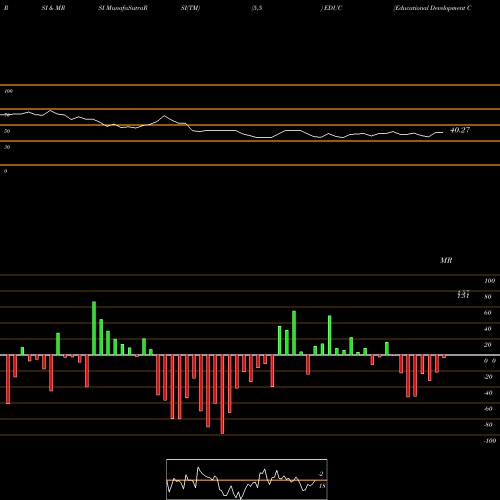Image resolution: width=500 pixels, height=500 pixels.
Task: Click the SI MunafaSutraR header label
Action: pyautogui.click(x=123, y=8)
